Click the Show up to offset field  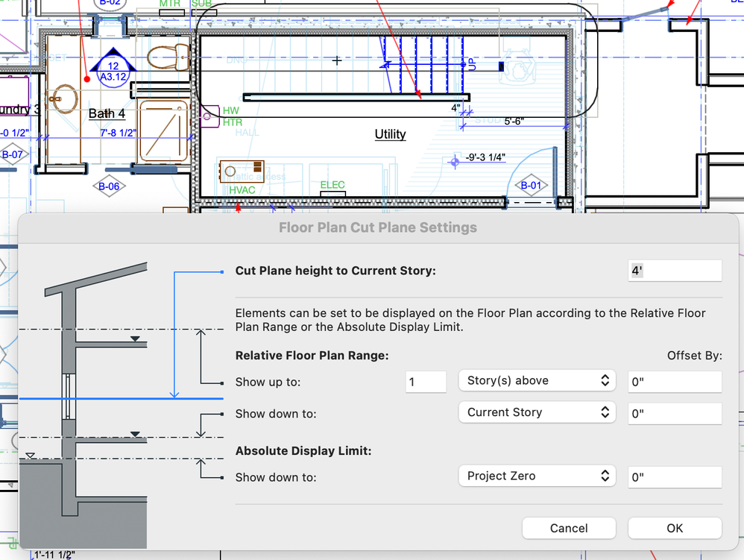(x=674, y=382)
